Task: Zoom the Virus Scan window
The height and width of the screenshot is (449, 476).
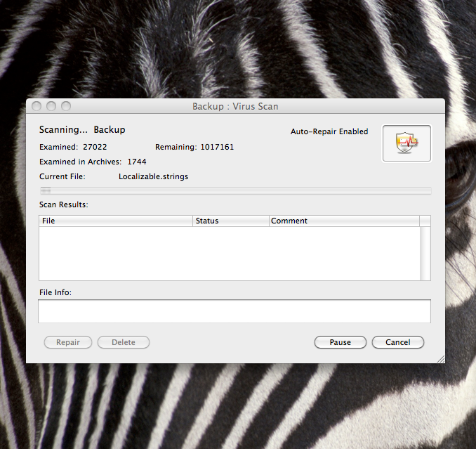Action: tap(66, 106)
